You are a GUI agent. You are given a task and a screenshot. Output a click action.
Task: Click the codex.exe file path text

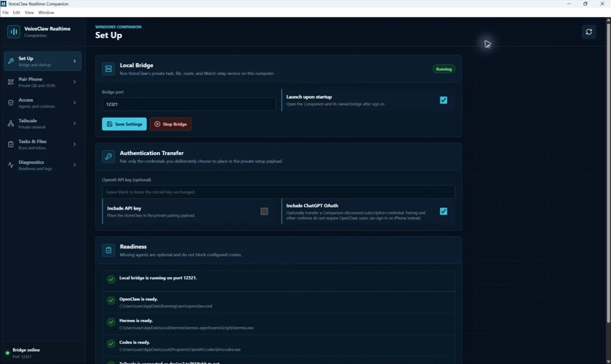coord(180,350)
